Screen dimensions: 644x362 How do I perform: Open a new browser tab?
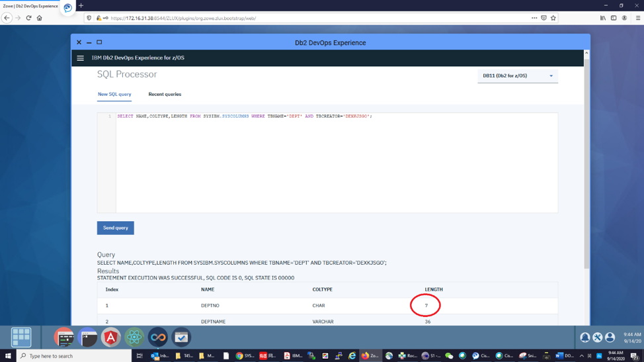tap(81, 6)
